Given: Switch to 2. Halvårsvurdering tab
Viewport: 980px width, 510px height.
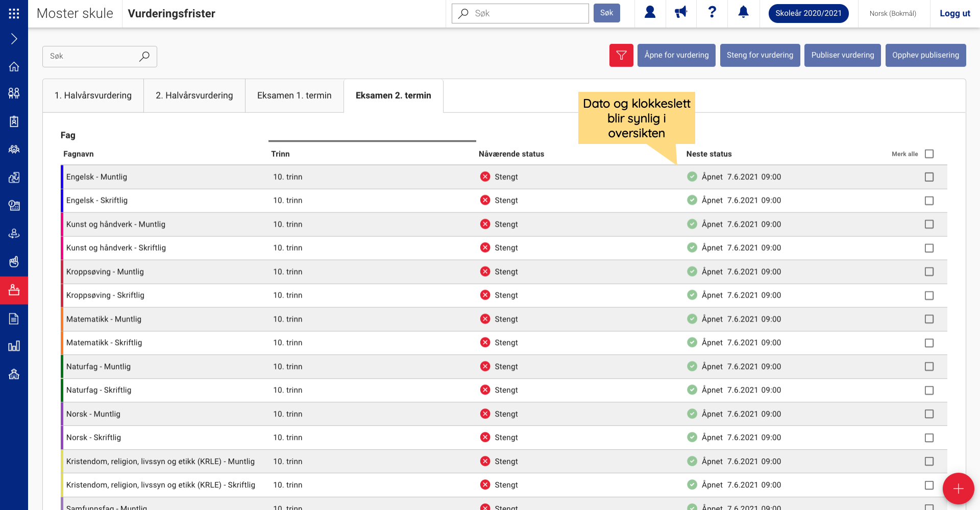Looking at the screenshot, I should point(194,95).
